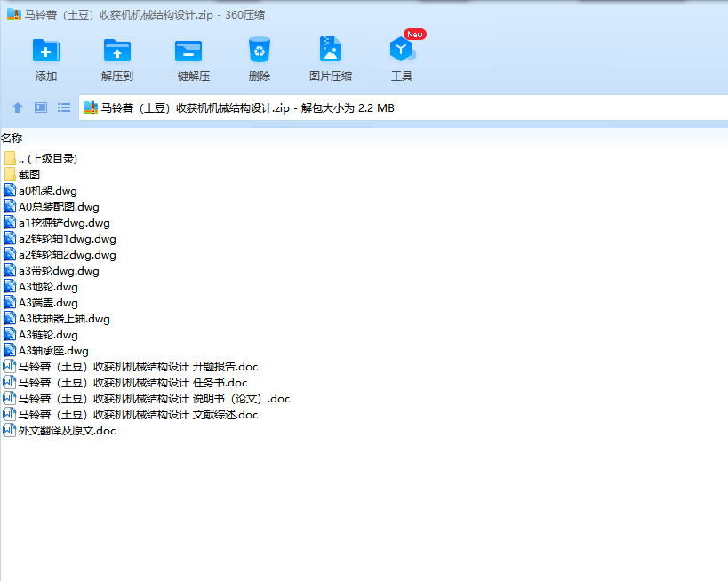Select file A3地轮.dwg
Image resolution: width=728 pixels, height=581 pixels.
(x=48, y=287)
